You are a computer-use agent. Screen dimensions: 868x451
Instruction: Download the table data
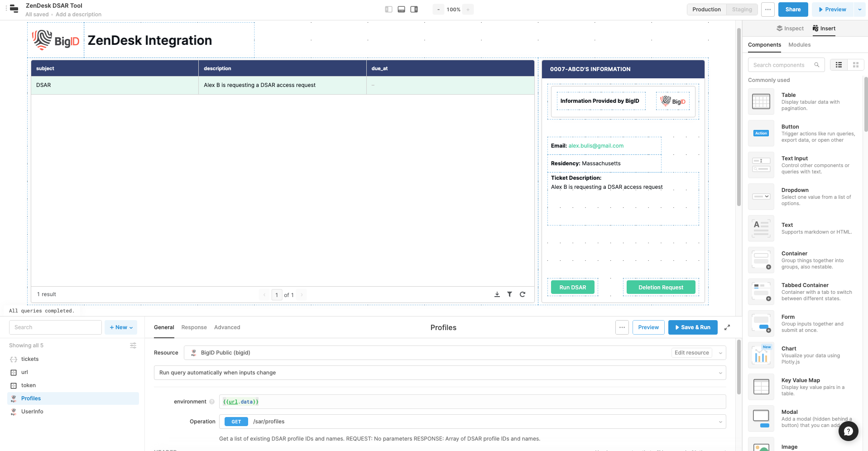497,294
